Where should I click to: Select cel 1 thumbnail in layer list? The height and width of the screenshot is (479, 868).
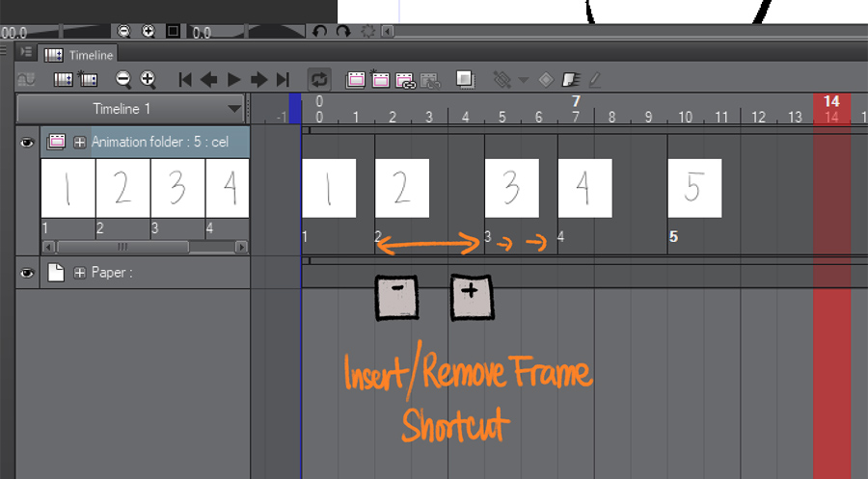coord(68,188)
